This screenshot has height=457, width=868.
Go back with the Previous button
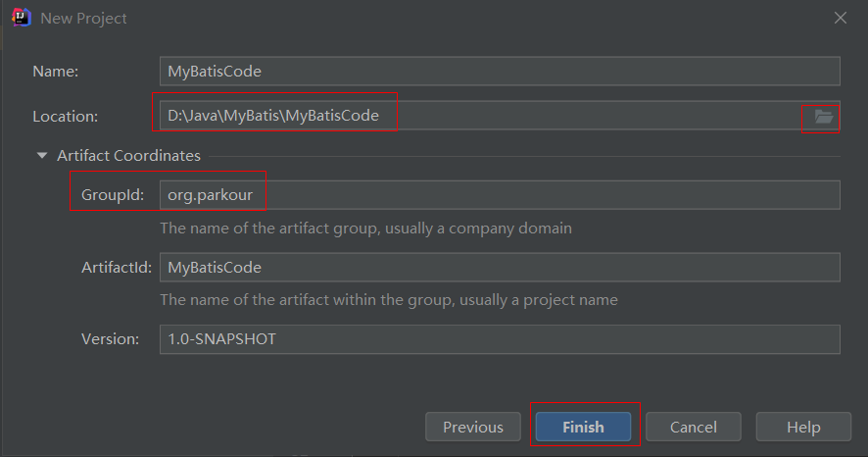click(473, 427)
